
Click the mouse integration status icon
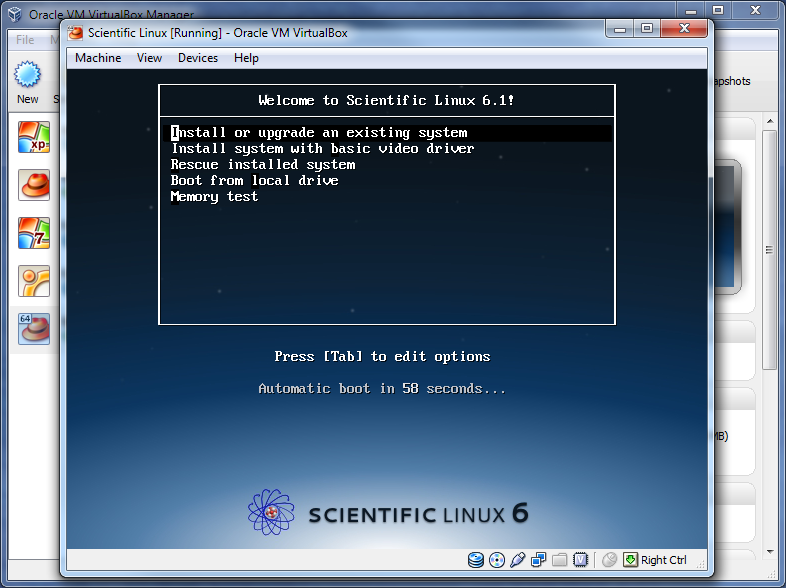pos(609,559)
